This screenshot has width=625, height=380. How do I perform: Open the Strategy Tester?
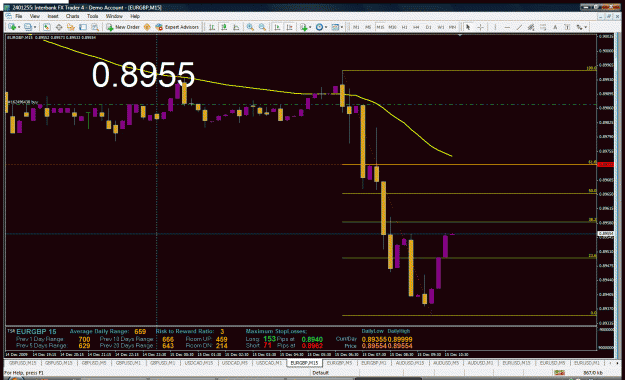click(95, 27)
